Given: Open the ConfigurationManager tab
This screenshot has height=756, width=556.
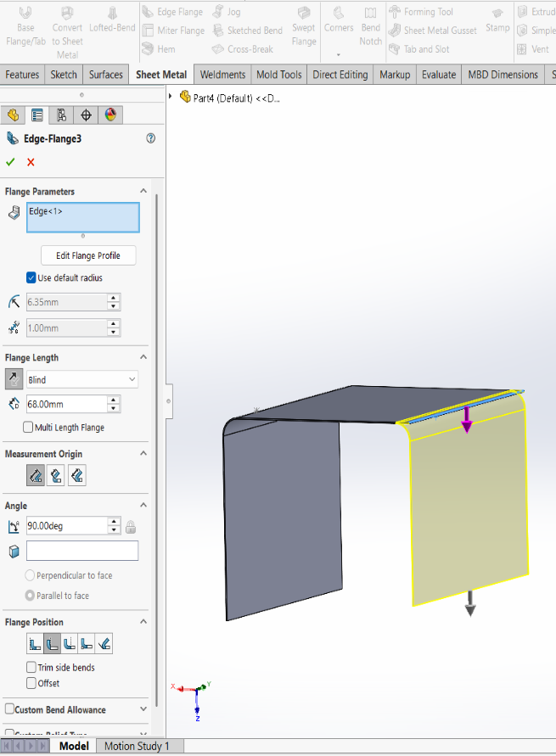Looking at the screenshot, I should (61, 115).
